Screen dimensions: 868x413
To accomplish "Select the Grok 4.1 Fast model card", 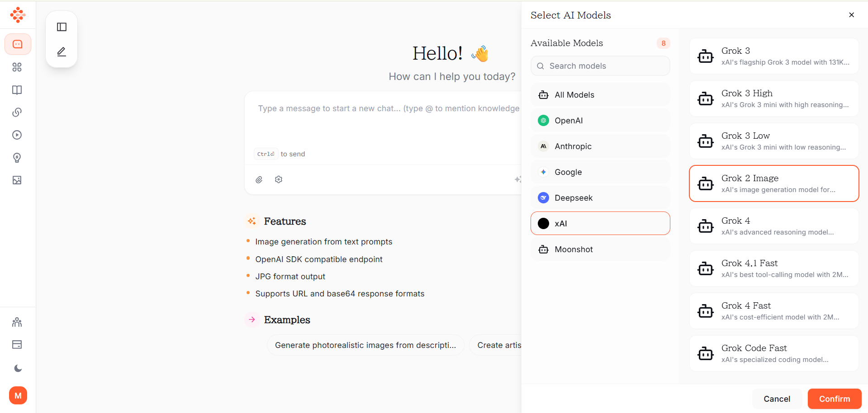I will point(774,268).
